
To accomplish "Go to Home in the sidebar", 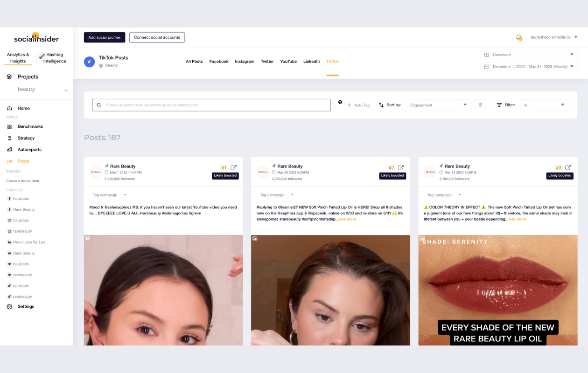I will pyautogui.click(x=23, y=108).
